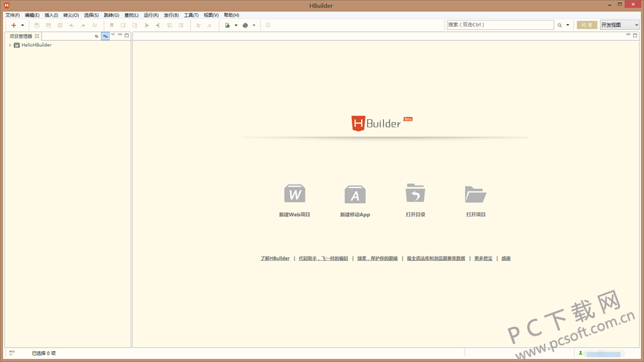This screenshot has height=362, width=644.
Task: Select the 项目管理器 tab
Action: coord(20,36)
